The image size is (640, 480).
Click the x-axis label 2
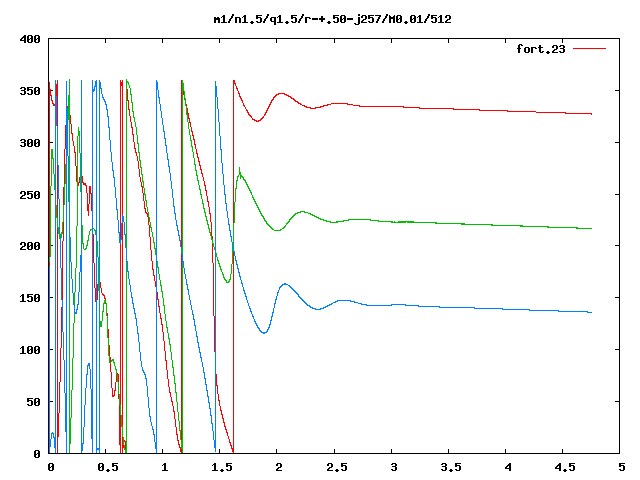278,467
